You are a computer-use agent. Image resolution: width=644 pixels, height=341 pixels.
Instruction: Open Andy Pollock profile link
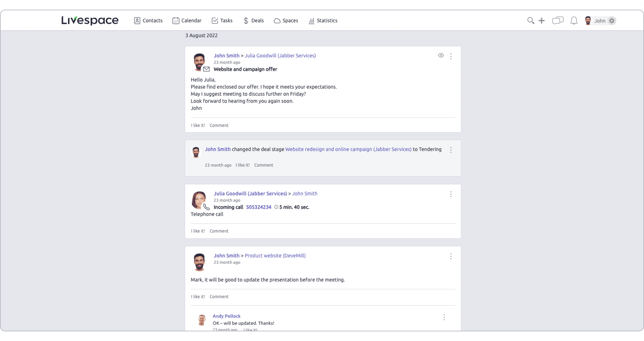[226, 316]
